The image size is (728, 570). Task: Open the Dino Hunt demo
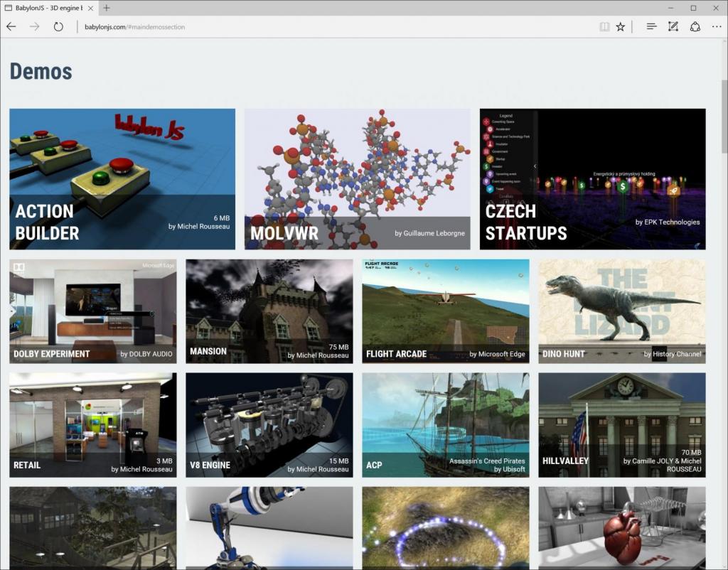click(621, 311)
